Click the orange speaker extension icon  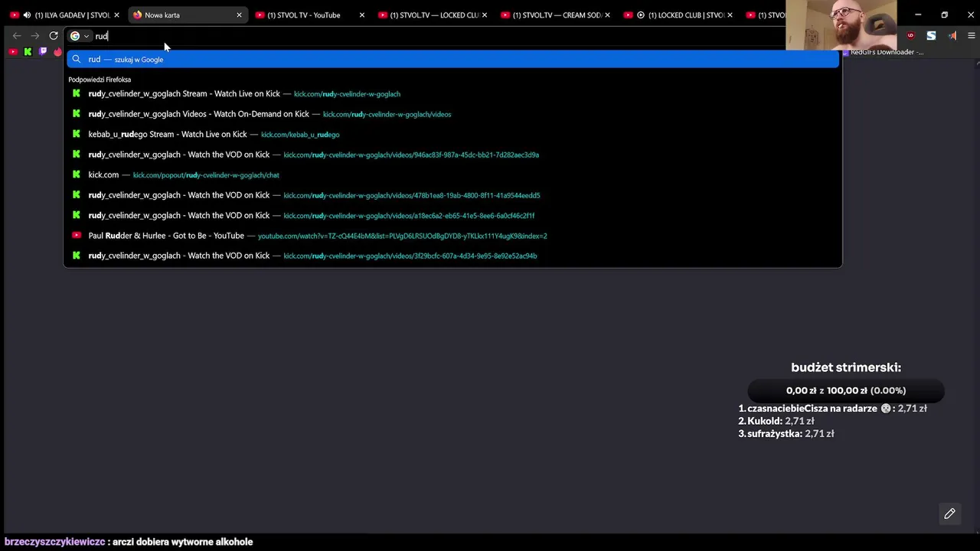click(x=952, y=36)
